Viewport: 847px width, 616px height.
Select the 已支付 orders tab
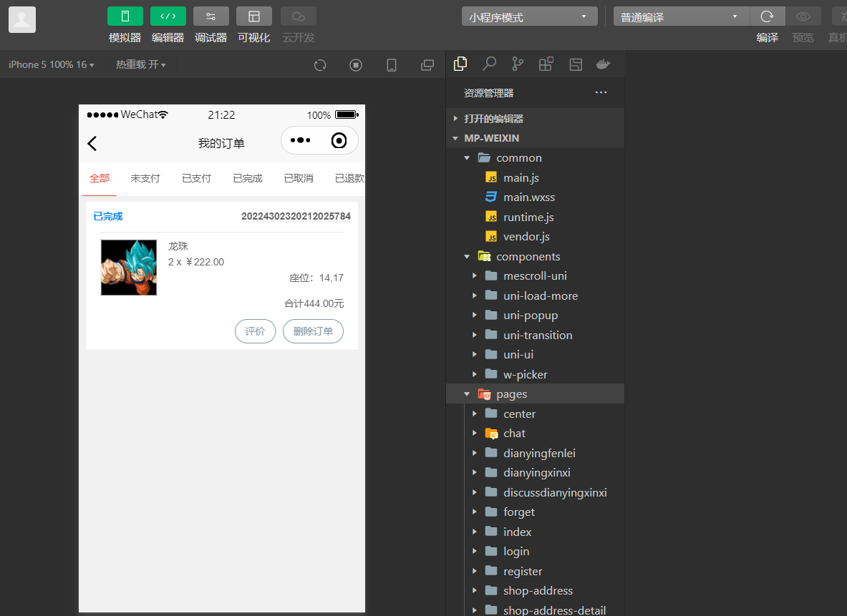click(x=197, y=178)
